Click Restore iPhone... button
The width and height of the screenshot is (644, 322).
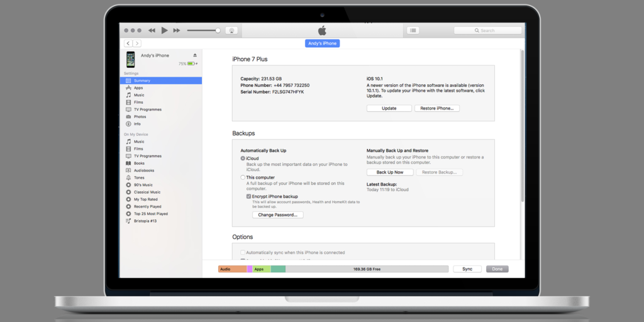[x=437, y=108]
